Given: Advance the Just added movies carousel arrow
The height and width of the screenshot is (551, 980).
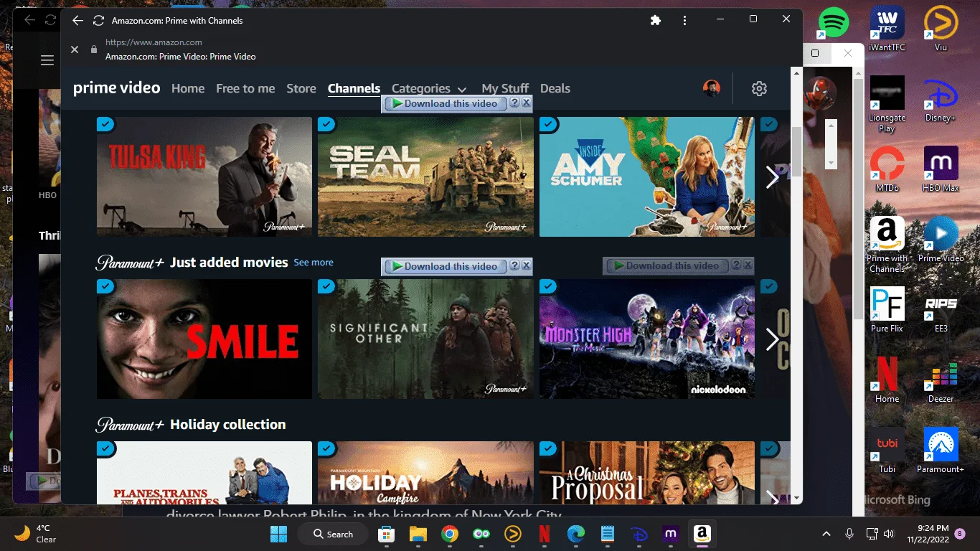Looking at the screenshot, I should pos(773,339).
